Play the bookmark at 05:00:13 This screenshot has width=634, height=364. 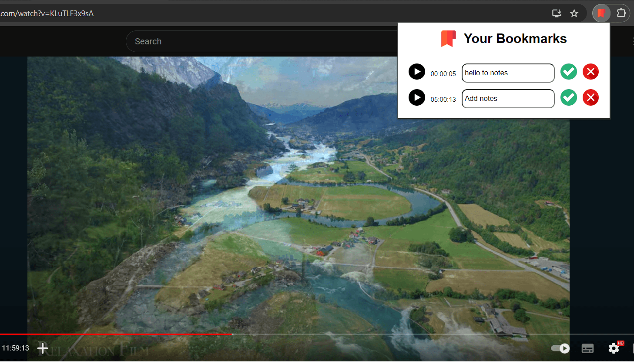click(416, 98)
